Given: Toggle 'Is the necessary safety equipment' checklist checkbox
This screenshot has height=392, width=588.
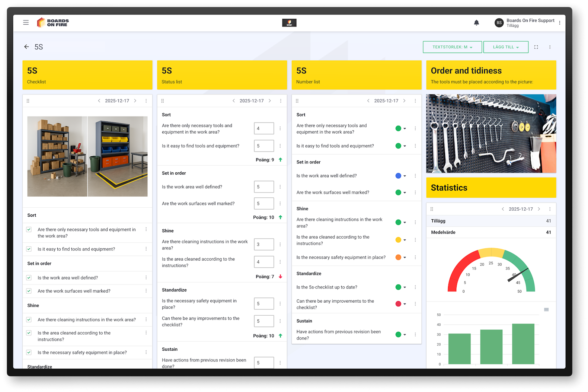Looking at the screenshot, I should 29,353.
